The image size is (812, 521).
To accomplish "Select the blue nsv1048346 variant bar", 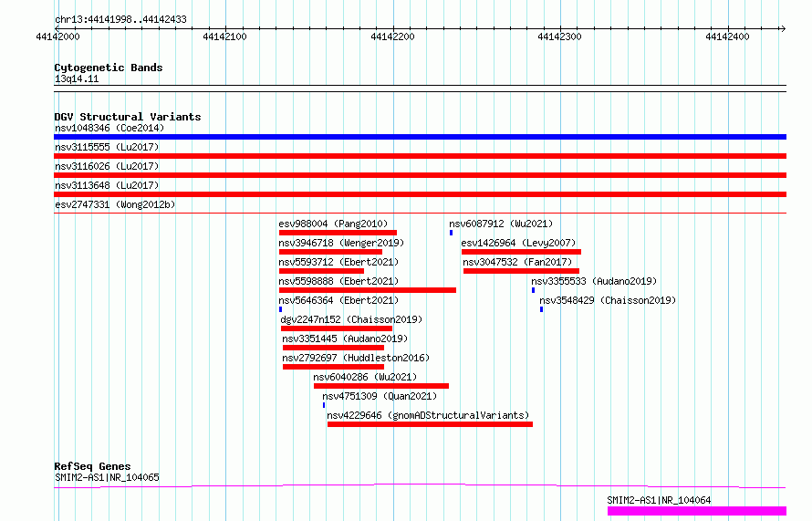I will [420, 137].
